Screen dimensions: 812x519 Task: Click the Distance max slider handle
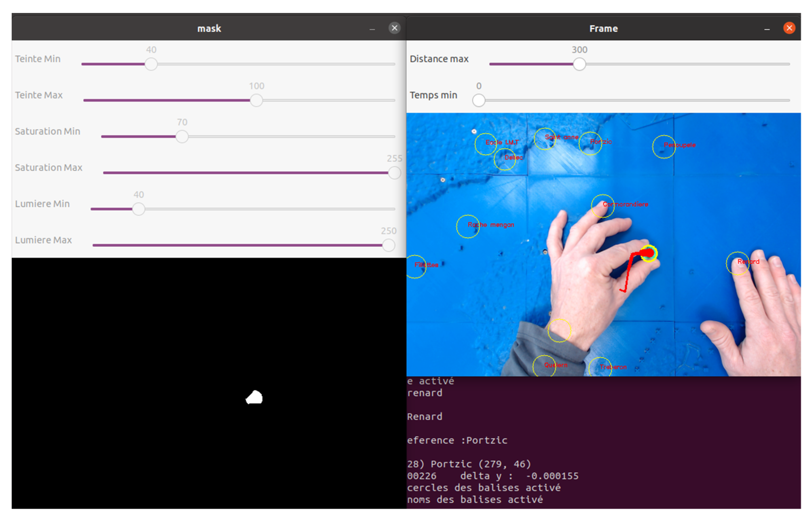click(579, 64)
